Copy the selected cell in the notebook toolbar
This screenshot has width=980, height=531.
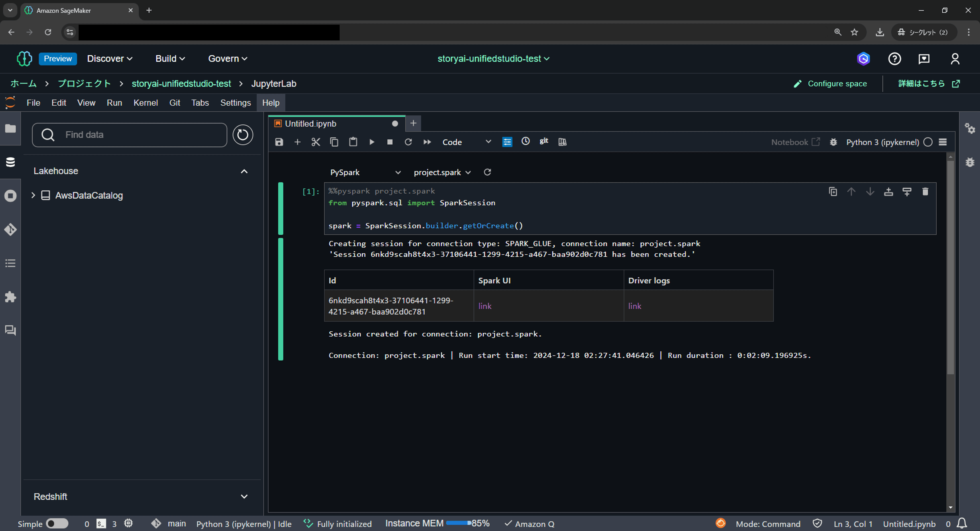point(334,142)
